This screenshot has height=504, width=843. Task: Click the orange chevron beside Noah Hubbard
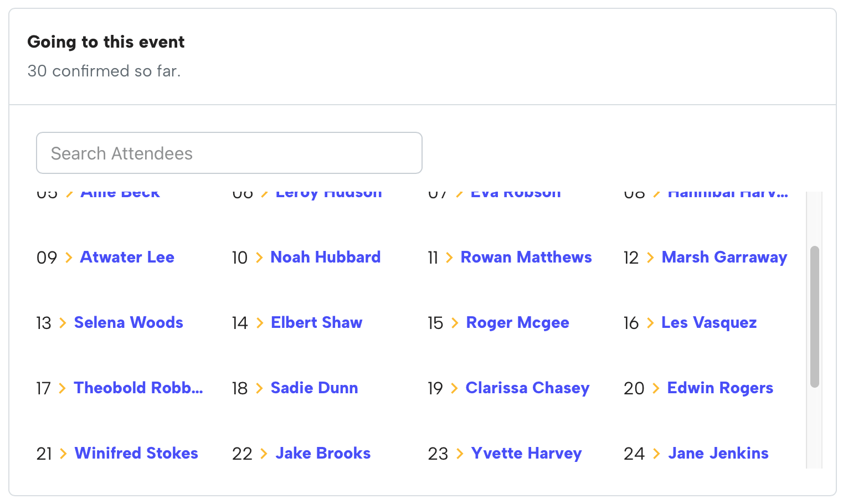click(259, 258)
